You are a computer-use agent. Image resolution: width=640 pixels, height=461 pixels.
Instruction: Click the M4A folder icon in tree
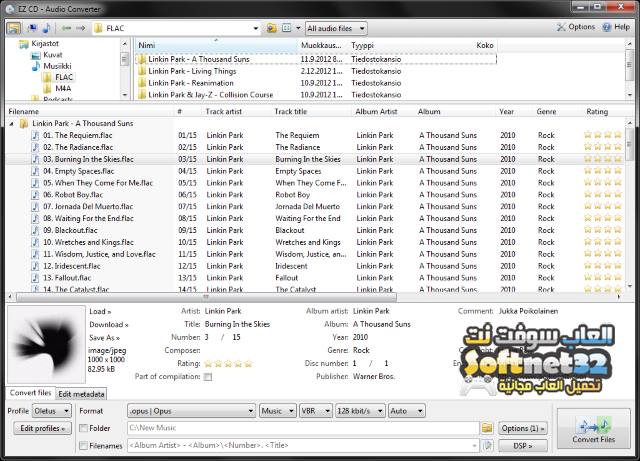[x=47, y=89]
